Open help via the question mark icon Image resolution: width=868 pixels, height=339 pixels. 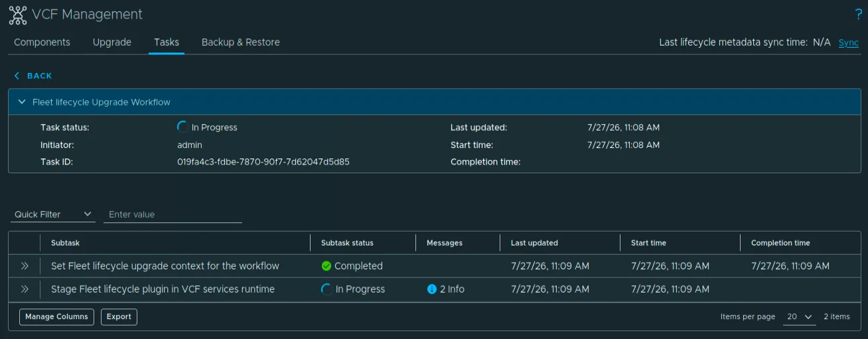[x=859, y=15]
